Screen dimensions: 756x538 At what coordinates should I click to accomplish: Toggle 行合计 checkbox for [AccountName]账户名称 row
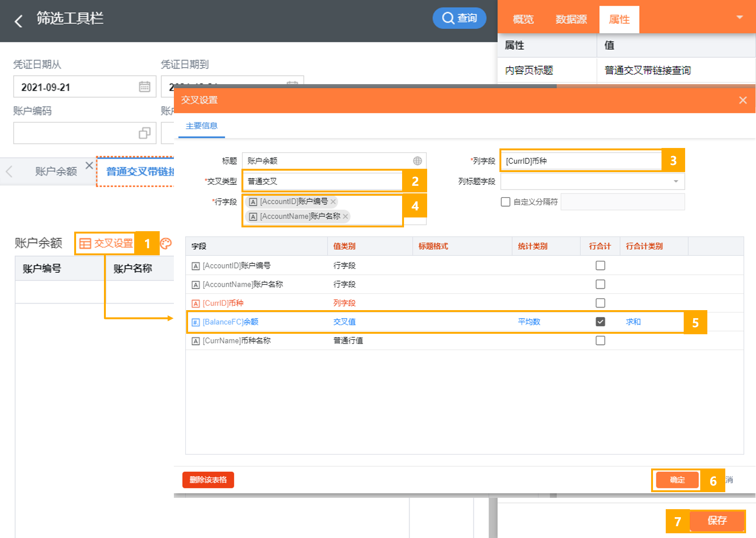601,284
